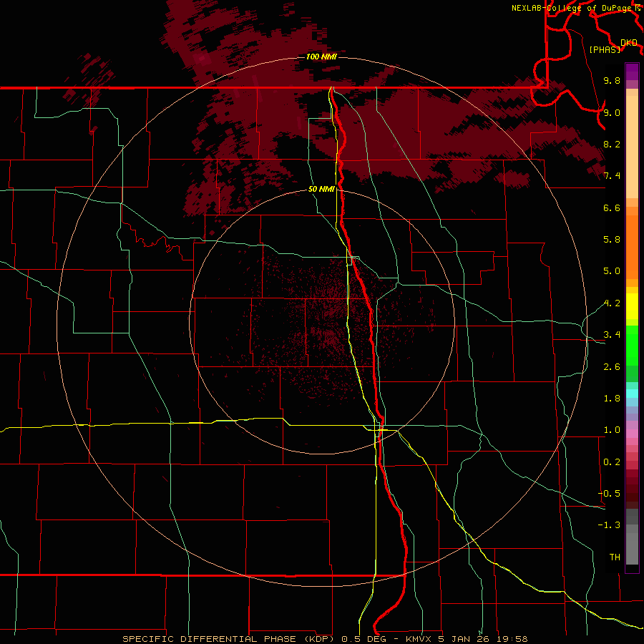
Task: Click the 50 NMI range ring label
Action: (321, 189)
